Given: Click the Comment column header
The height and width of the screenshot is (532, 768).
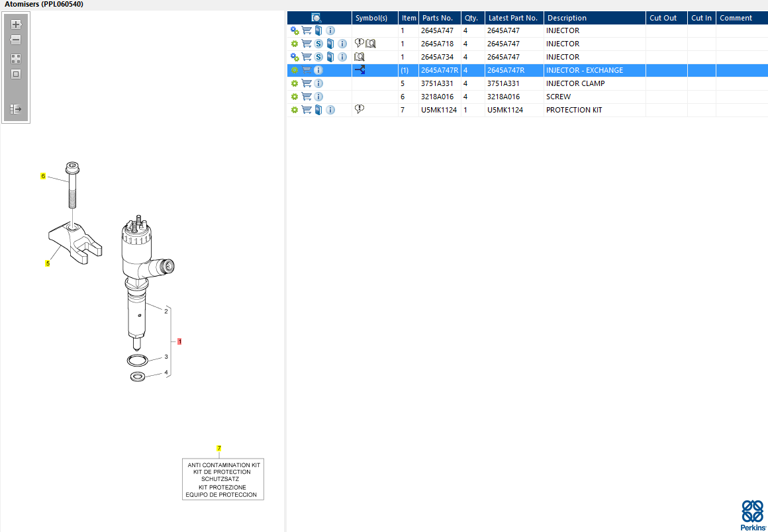Looking at the screenshot, I should coord(742,18).
